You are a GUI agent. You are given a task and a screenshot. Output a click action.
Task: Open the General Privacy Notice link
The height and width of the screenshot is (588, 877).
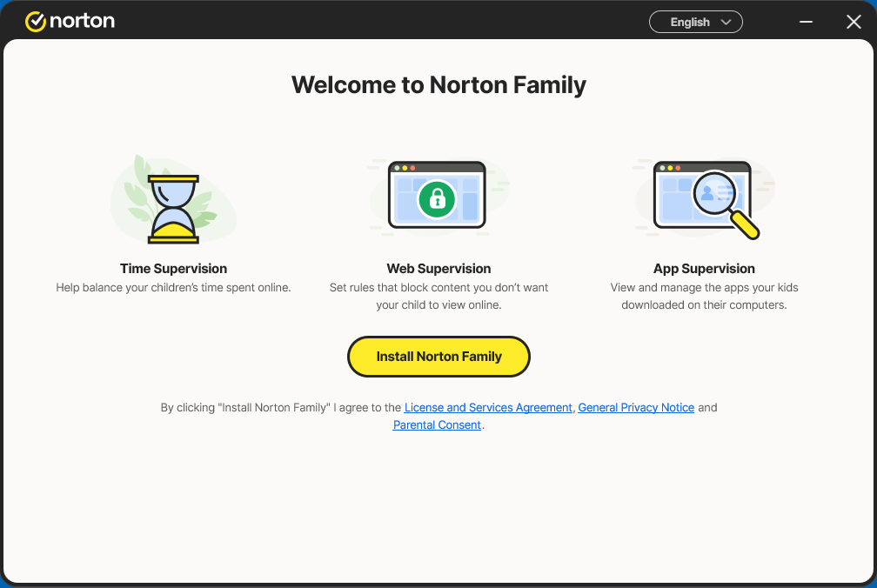tap(636, 407)
